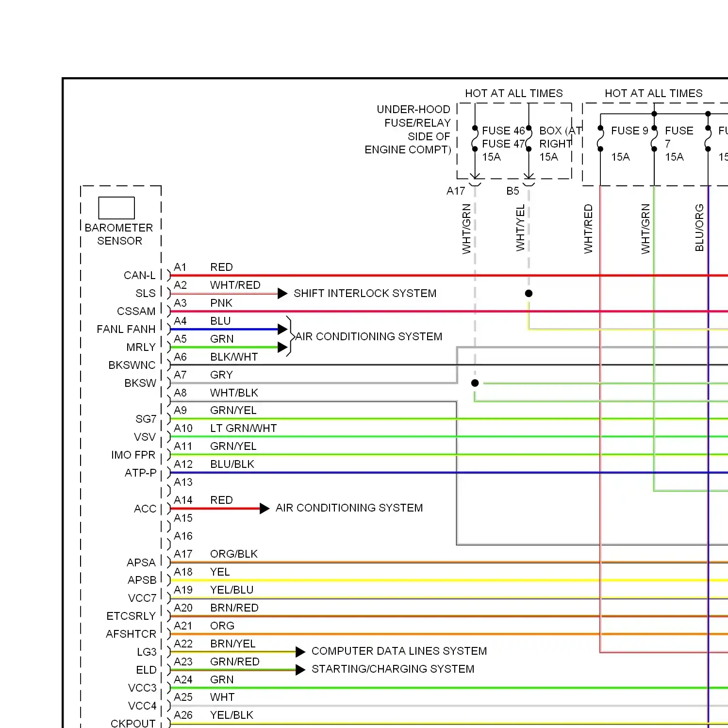
Task: Click the barometer sensor rectangle symbol
Action: coord(116,208)
